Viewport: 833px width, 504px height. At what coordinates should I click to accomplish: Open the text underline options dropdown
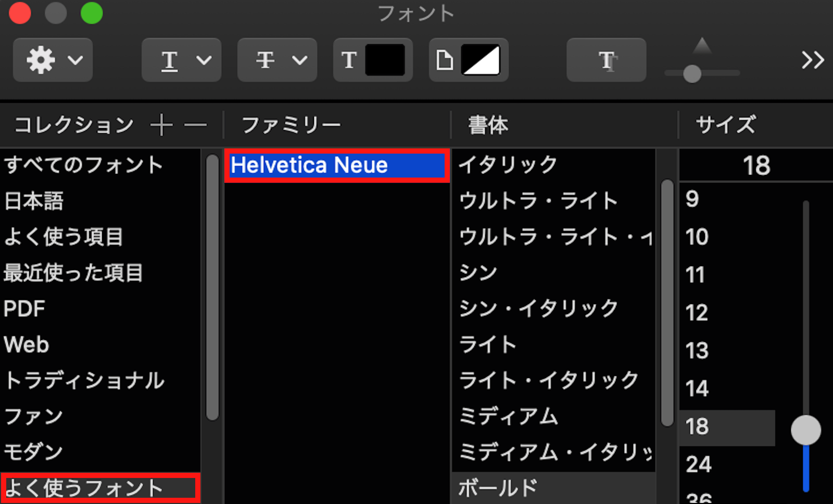tap(181, 60)
